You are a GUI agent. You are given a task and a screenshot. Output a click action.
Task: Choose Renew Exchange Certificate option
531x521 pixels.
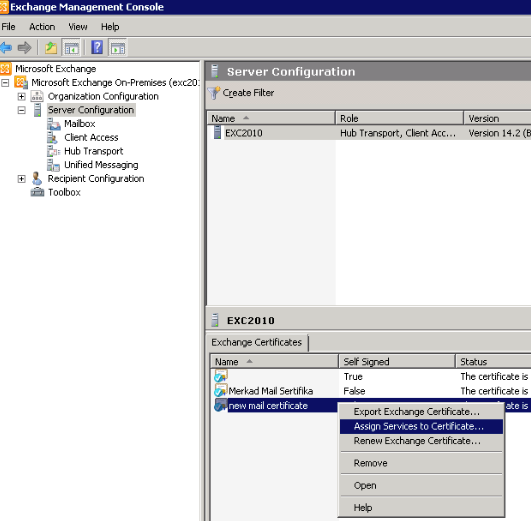[x=421, y=441]
